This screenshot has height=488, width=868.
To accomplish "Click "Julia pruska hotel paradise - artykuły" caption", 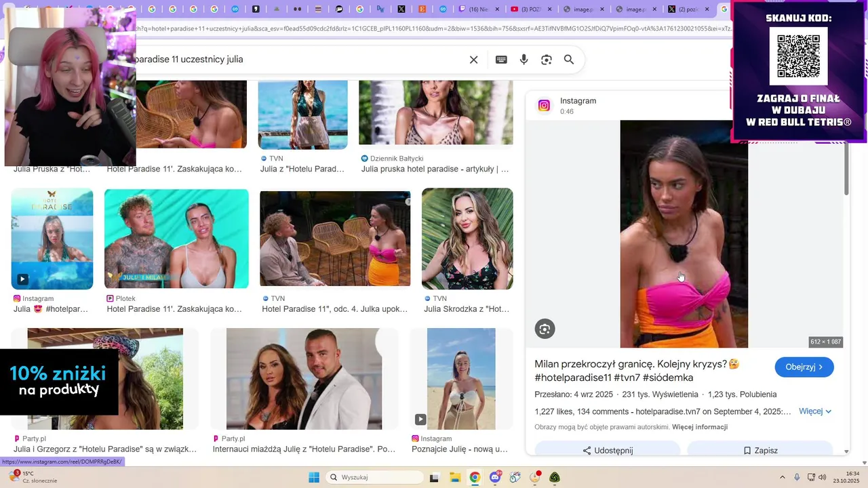I will point(435,169).
